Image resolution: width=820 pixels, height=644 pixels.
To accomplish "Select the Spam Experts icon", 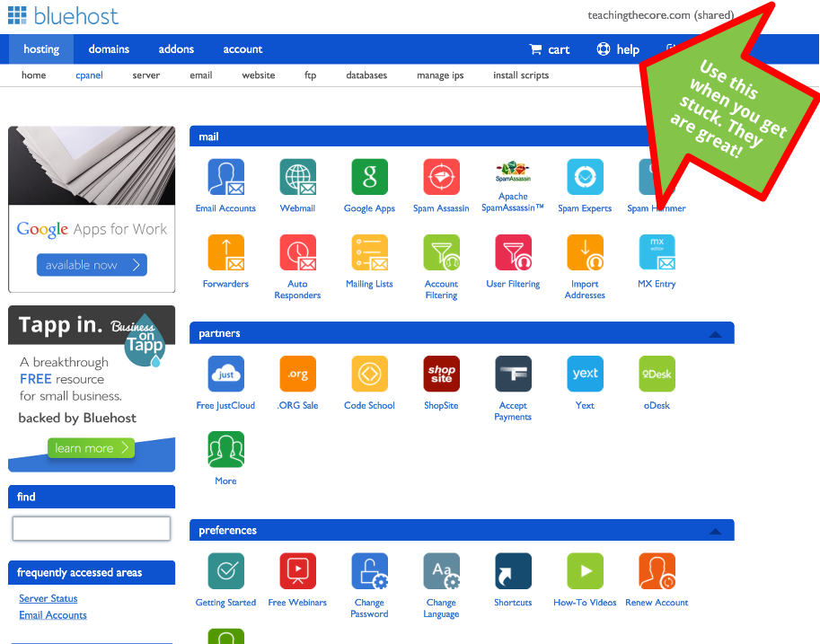I will [x=585, y=177].
